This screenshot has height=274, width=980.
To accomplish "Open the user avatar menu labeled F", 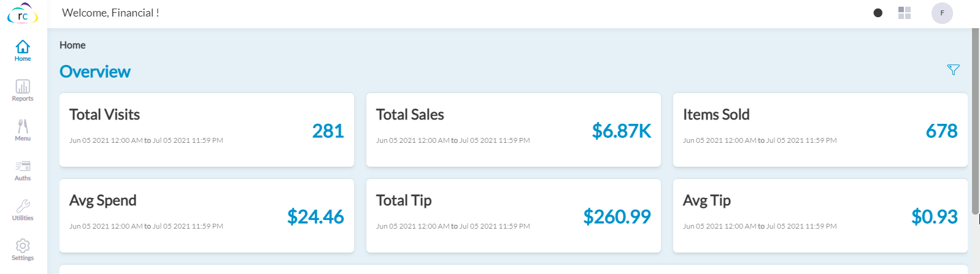I will 942,13.
